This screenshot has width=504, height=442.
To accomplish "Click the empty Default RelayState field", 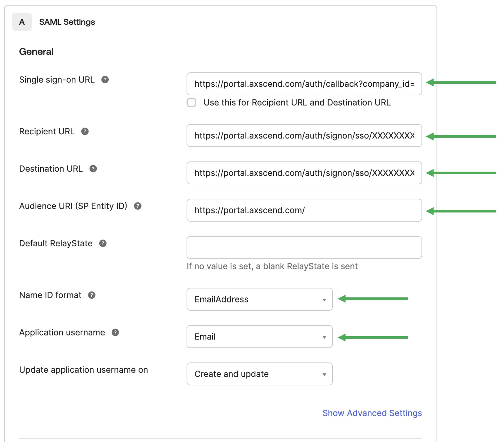I will [x=304, y=247].
